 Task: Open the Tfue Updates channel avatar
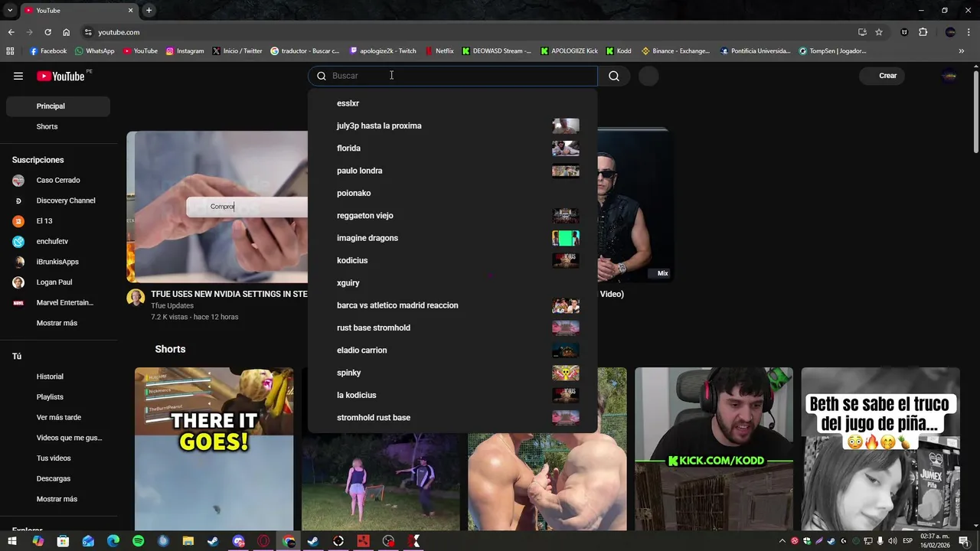(x=136, y=298)
